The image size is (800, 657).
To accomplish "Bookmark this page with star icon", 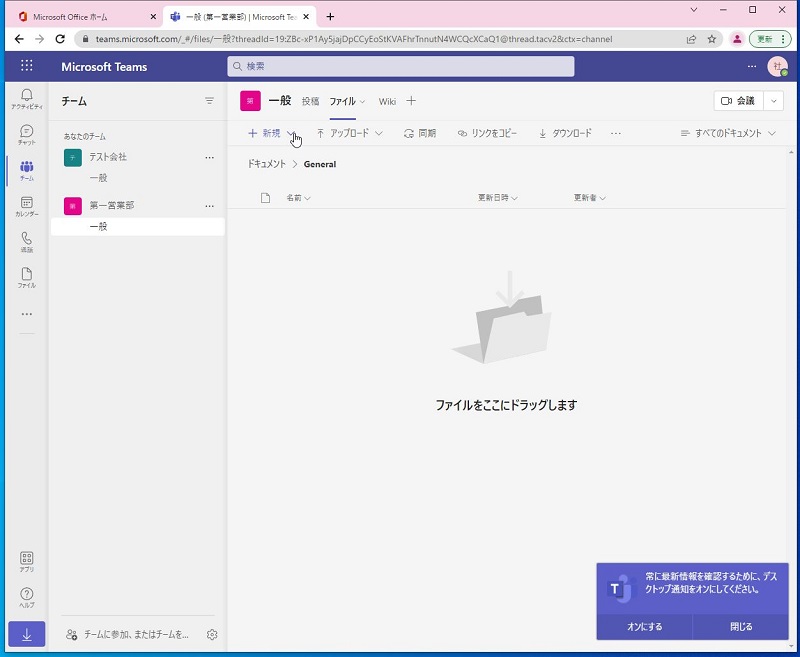I will click(711, 39).
